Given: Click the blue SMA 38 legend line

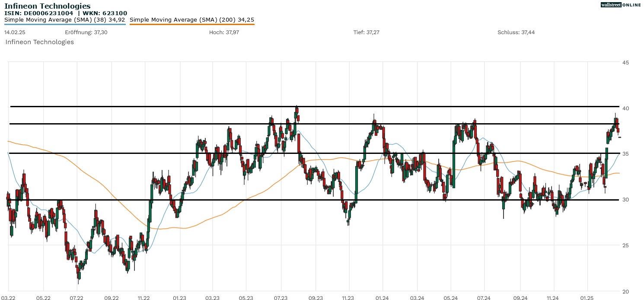Looking at the screenshot, I should click(x=65, y=24).
